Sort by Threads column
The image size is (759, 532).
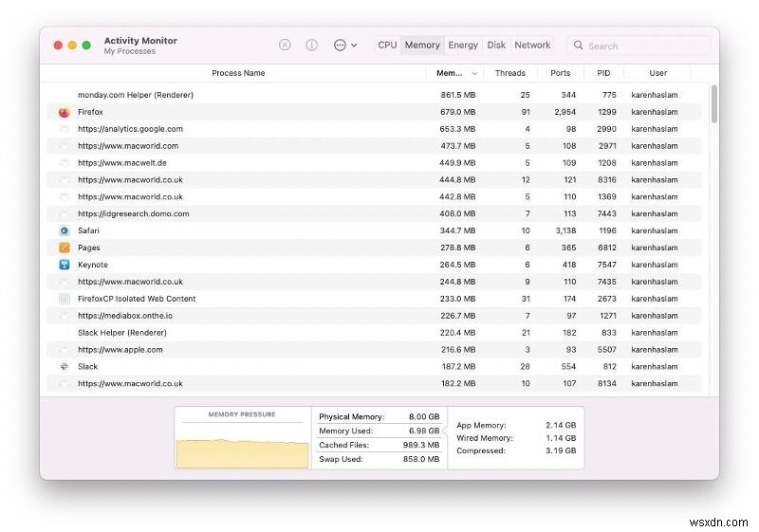[510, 73]
